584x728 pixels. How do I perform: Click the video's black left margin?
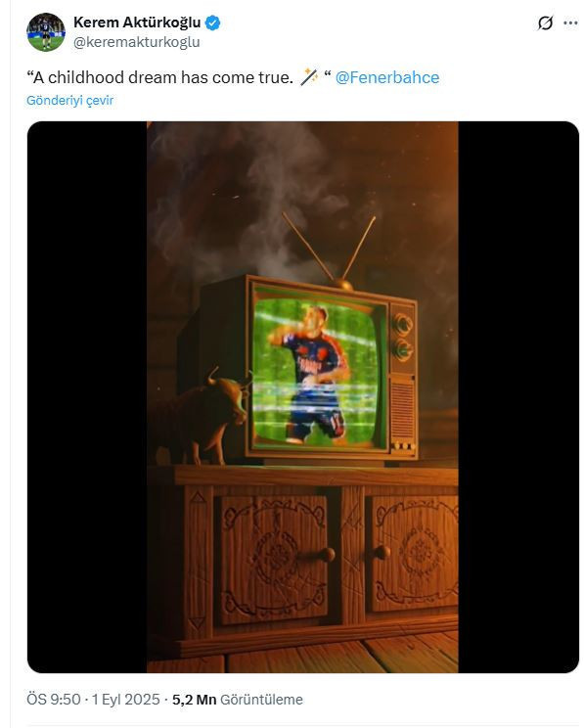pos(87,397)
